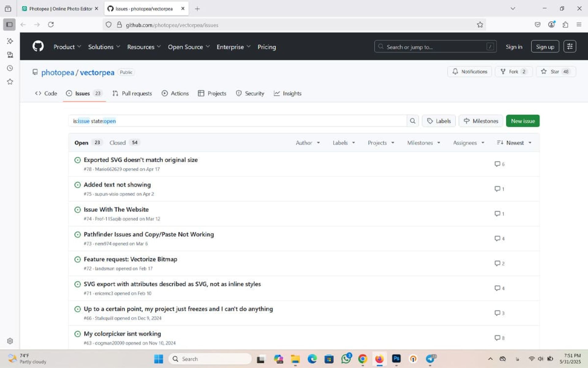Open the Windows Start menu
Viewport: 588px width, 368px height.
(x=158, y=359)
